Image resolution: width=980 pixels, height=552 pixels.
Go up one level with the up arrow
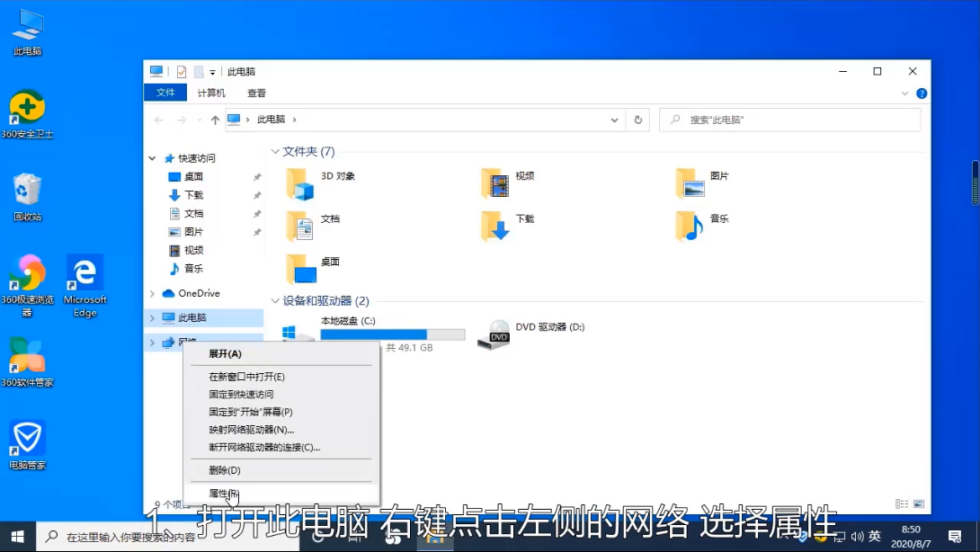pyautogui.click(x=215, y=120)
